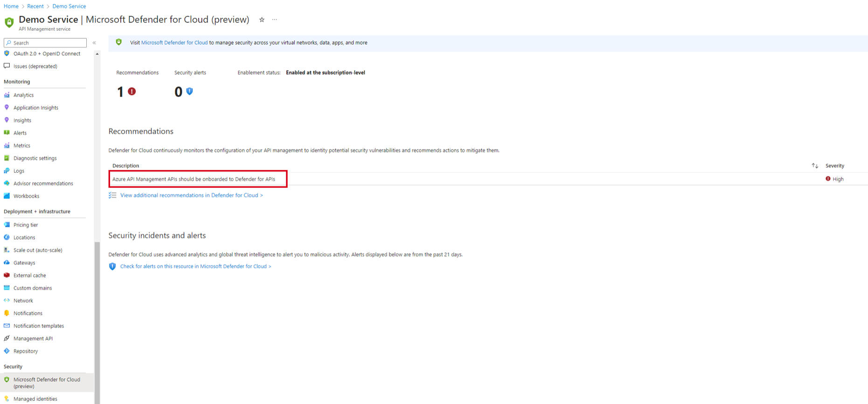Viewport: 868px width, 404px height.
Task: Check for alerts on this resource link
Action: pos(196,267)
